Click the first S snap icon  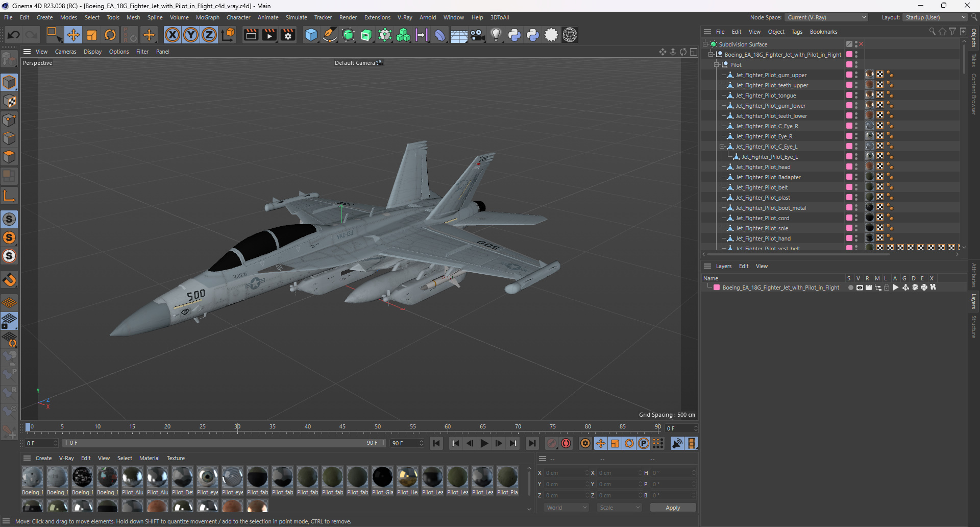(x=9, y=219)
